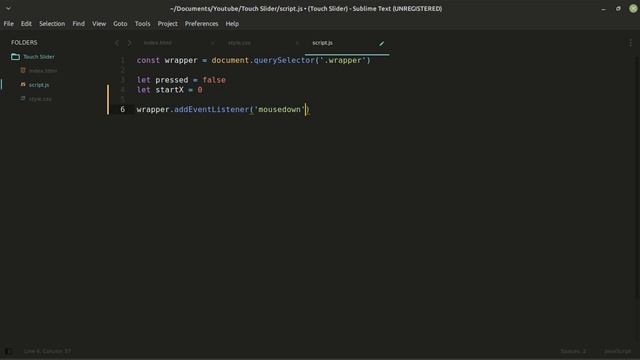Open the tab options kebab menu
640x360 pixels.
(x=630, y=43)
